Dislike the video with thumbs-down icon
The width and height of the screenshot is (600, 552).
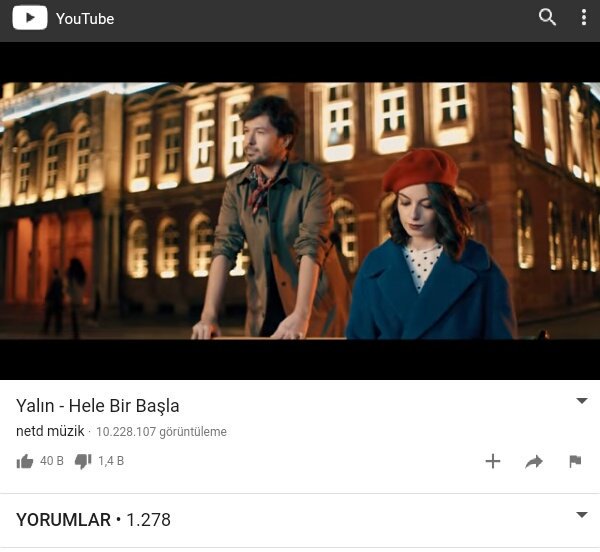pos(83,461)
